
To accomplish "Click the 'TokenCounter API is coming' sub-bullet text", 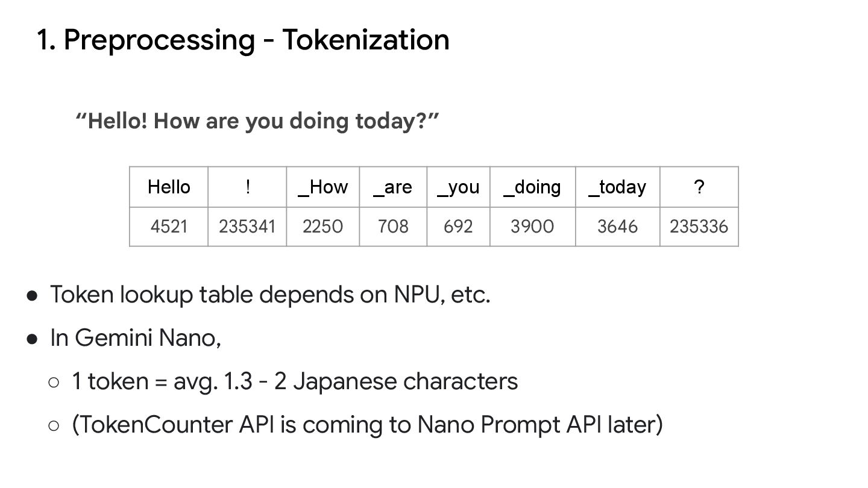I will pyautogui.click(x=367, y=425).
